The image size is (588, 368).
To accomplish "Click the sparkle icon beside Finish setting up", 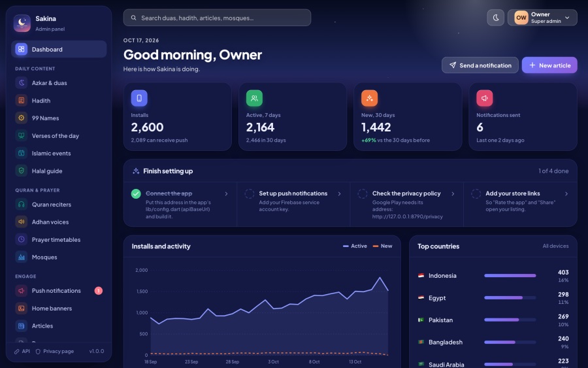I will [x=136, y=171].
